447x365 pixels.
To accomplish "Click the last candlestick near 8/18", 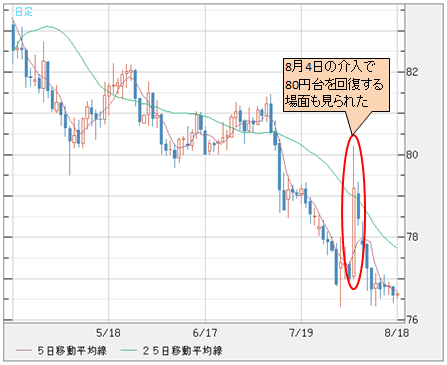I will 397,294.
